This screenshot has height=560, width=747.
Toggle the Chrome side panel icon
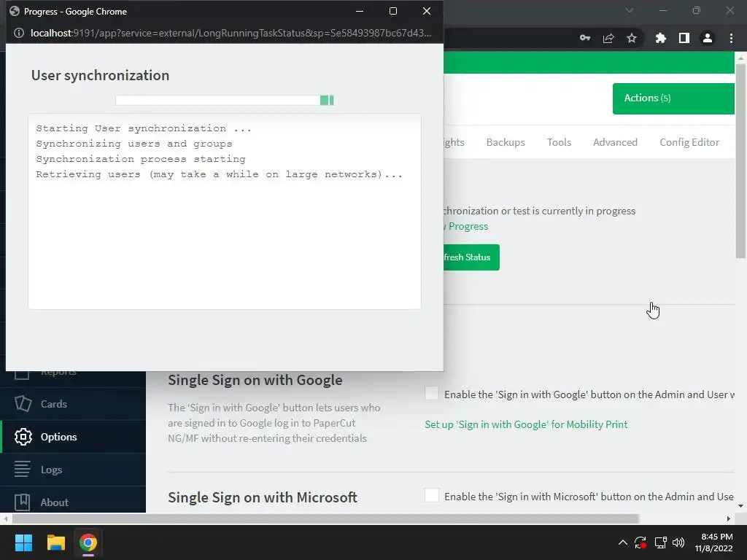[x=684, y=38]
